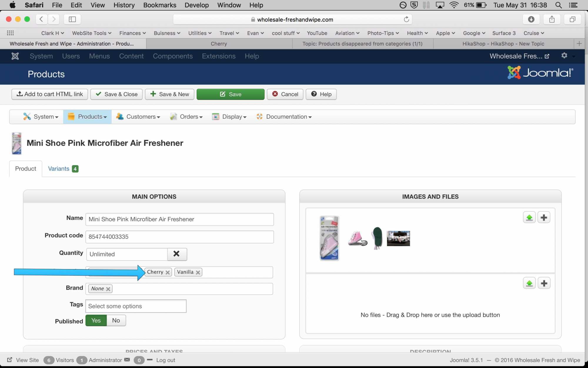Click the green upload icon in images section
The image size is (588, 368).
[x=529, y=218]
